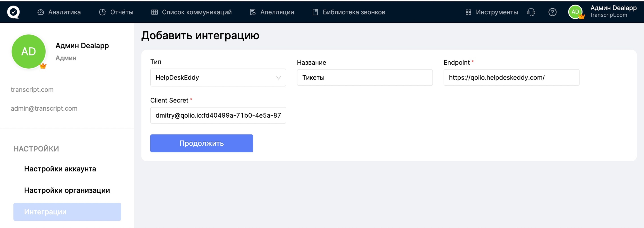644x228 pixels.
Task: Open Настройки аккаунта in the sidebar
Action: (x=60, y=169)
